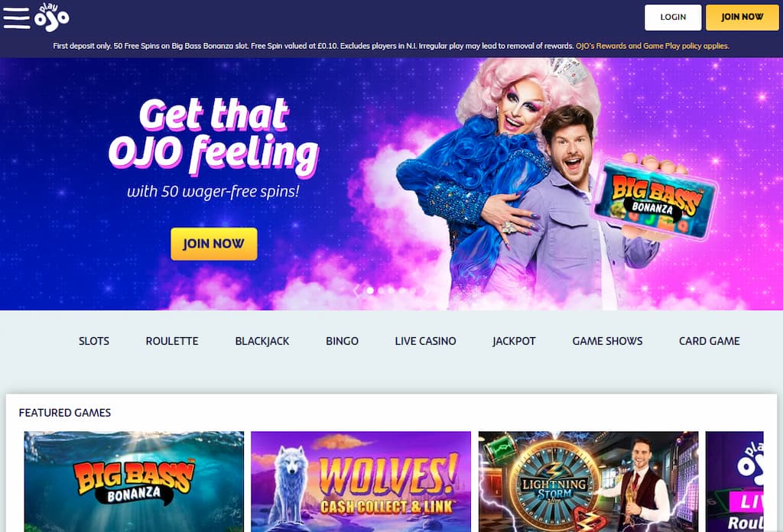The image size is (783, 532).
Task: Select the third carousel dot indicator
Action: [x=391, y=290]
